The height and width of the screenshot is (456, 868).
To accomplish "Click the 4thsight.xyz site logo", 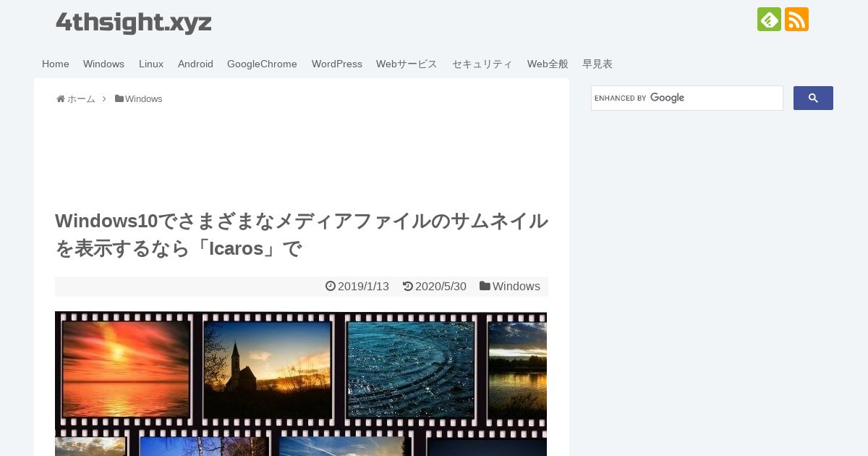I will point(134,22).
